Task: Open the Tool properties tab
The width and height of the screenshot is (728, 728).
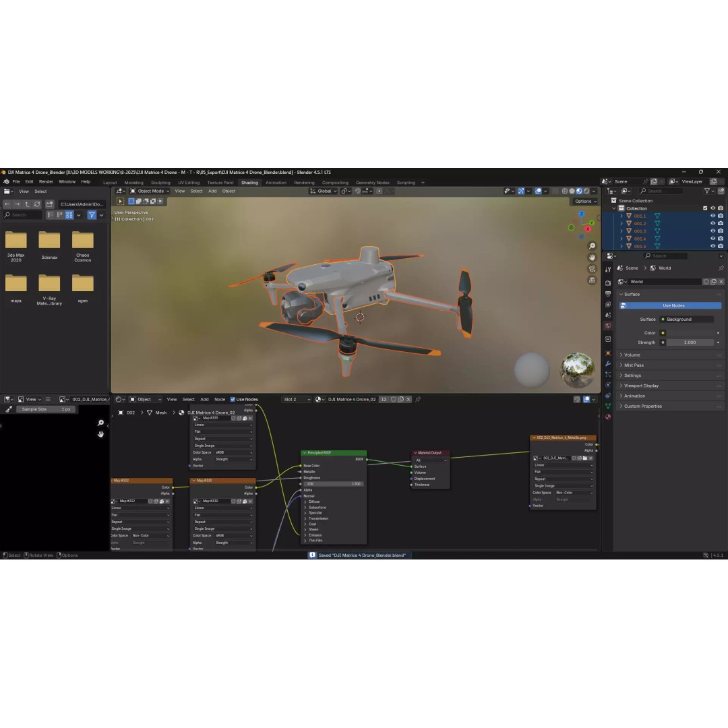Action: click(608, 269)
